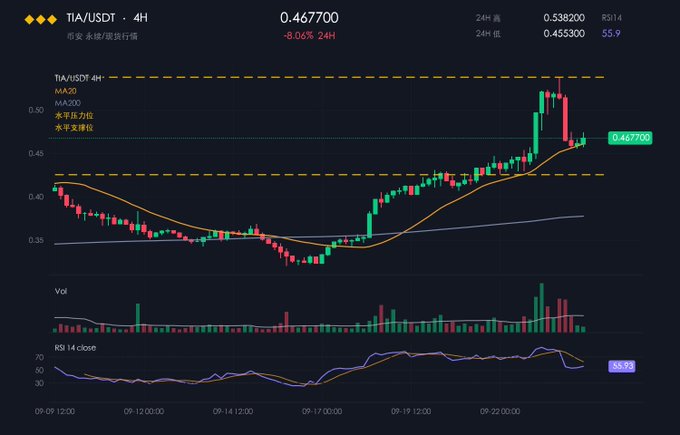Click the 09-17 00:00 time axis label
680x435 pixels.
(x=322, y=411)
